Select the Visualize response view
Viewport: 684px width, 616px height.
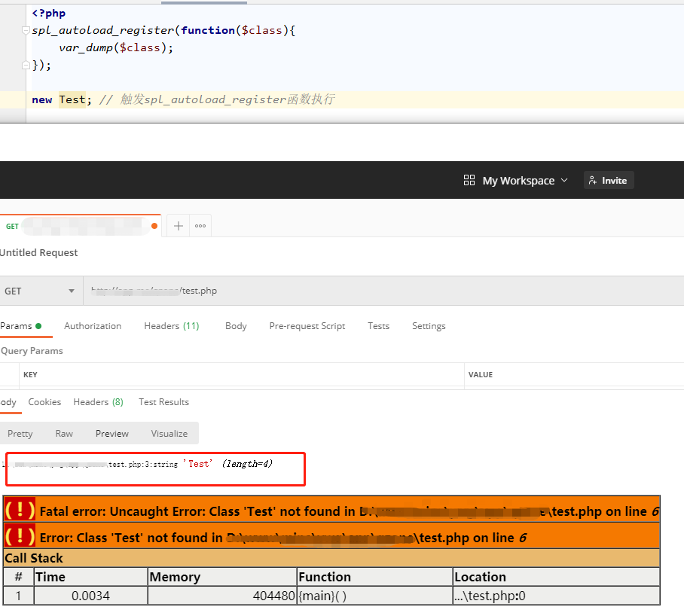tap(169, 433)
